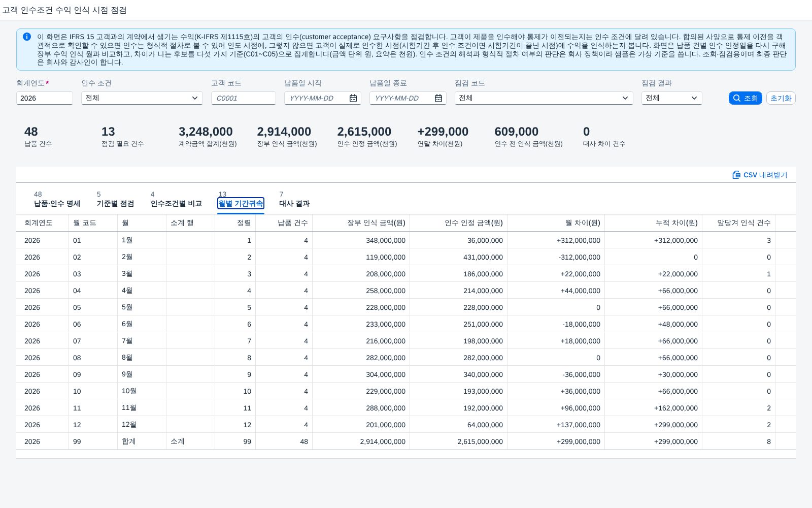Screen dimensions: 812x508
Task: Click the 연말 차이 KPI value +299,000
Action: (443, 132)
